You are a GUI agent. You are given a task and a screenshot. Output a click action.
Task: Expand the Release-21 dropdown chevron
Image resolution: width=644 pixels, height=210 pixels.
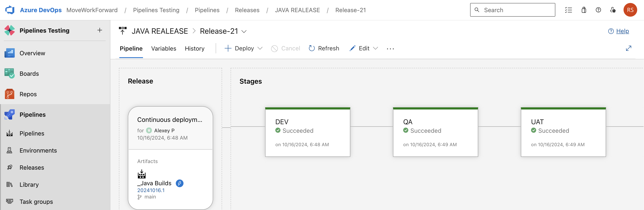(x=244, y=32)
